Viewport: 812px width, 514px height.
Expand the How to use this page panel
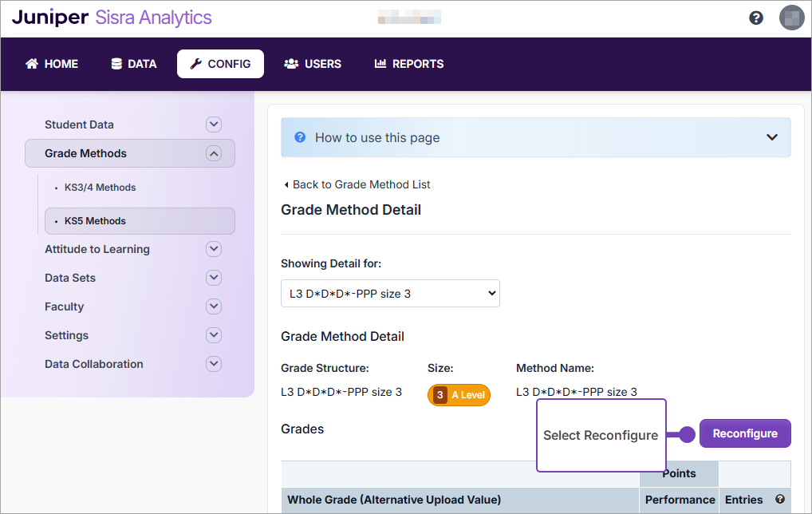pos(771,137)
